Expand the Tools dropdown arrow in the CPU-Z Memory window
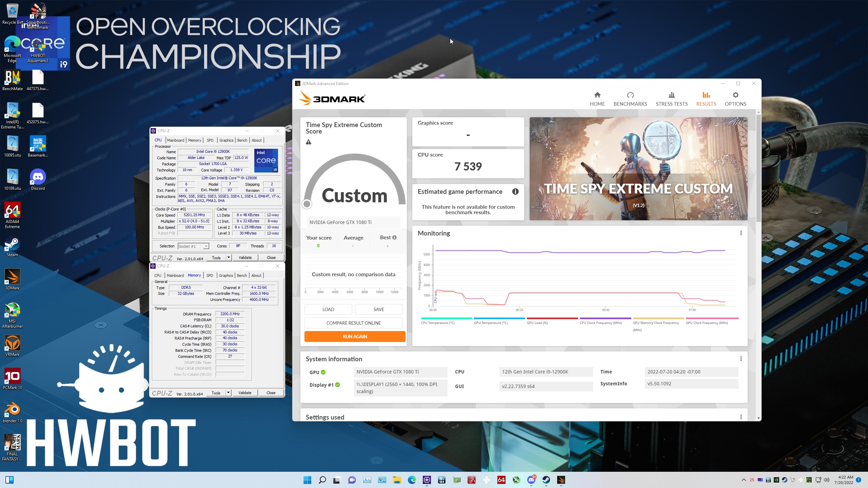The image size is (868, 488). tap(228, 393)
